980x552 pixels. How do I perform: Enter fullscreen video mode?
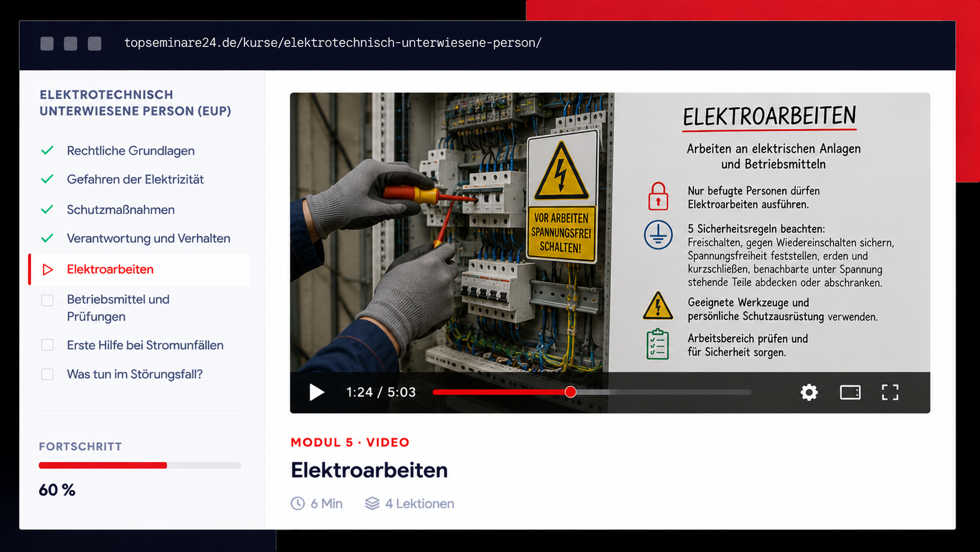[x=890, y=392]
